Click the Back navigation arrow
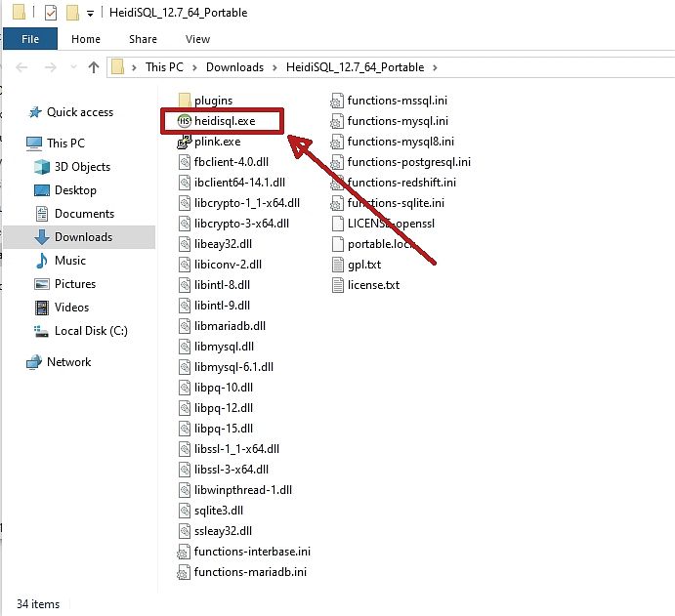675x616 pixels. coord(21,67)
